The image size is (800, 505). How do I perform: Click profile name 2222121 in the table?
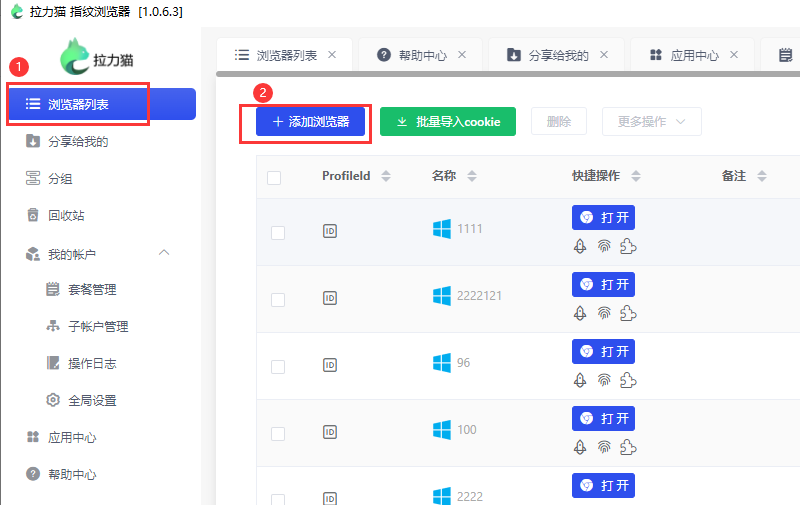point(479,296)
